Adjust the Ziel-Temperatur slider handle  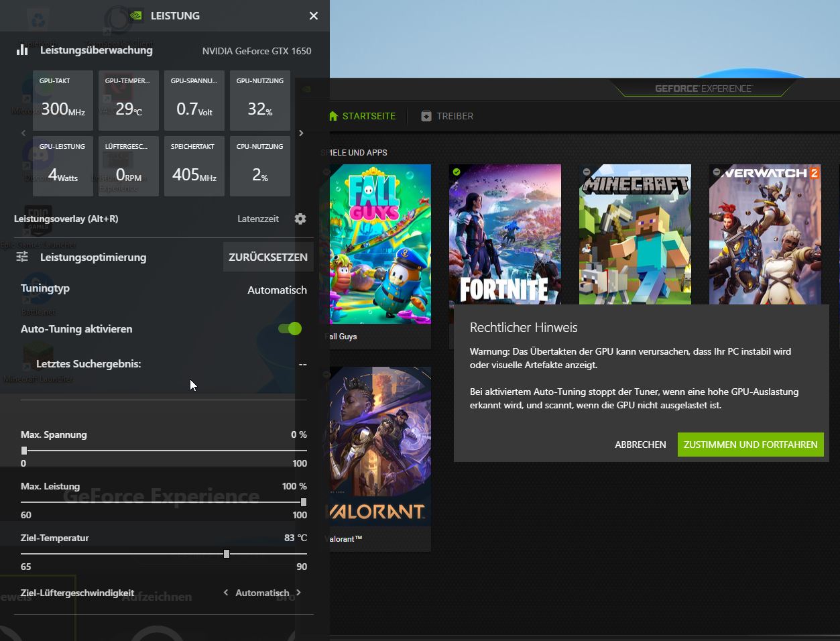227,554
